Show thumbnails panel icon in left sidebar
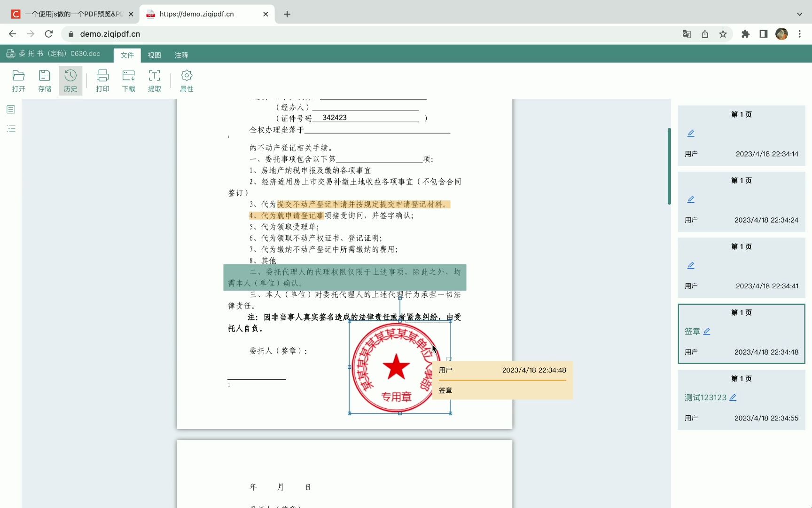812x508 pixels. (x=11, y=110)
